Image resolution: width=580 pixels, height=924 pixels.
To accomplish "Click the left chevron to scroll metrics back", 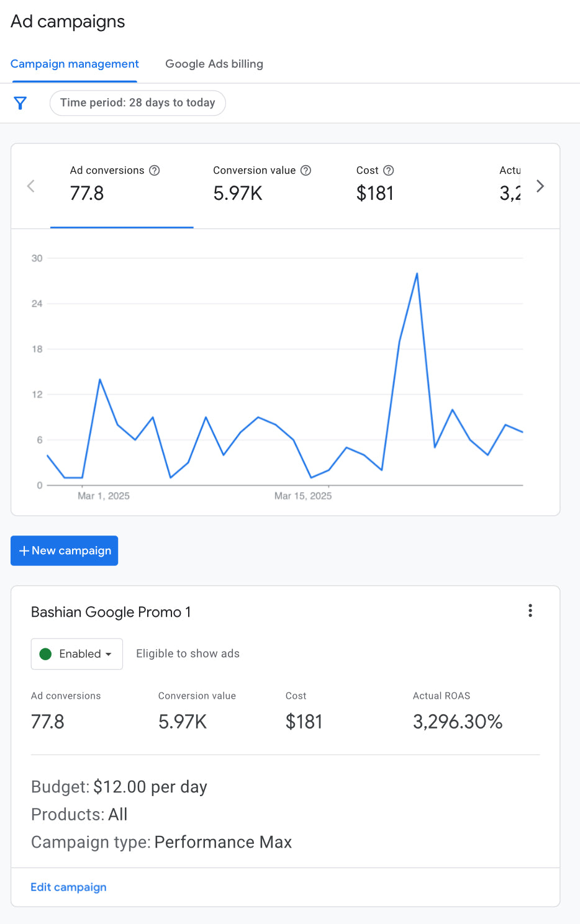I will coord(30,186).
